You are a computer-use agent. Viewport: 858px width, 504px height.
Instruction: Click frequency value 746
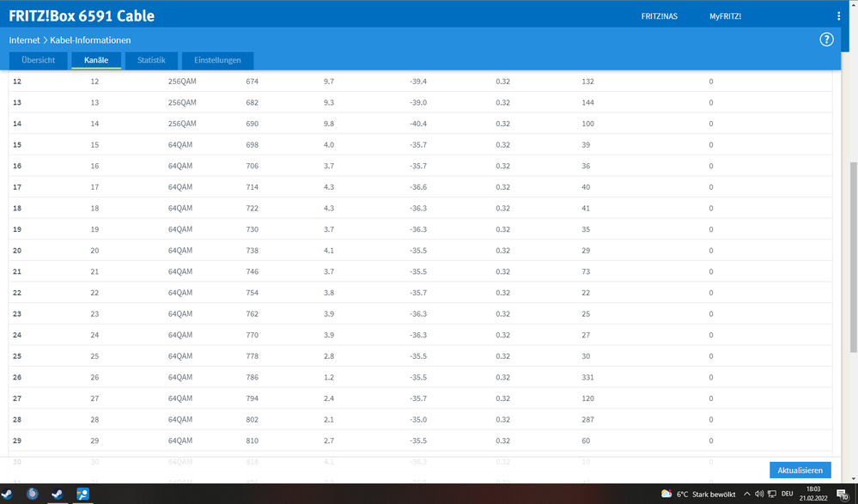[253, 271]
